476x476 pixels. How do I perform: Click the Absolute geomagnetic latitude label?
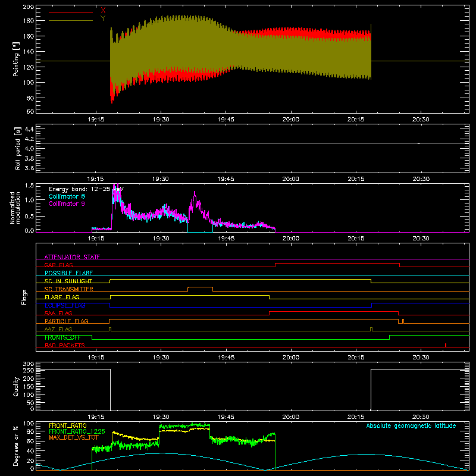tap(411, 425)
